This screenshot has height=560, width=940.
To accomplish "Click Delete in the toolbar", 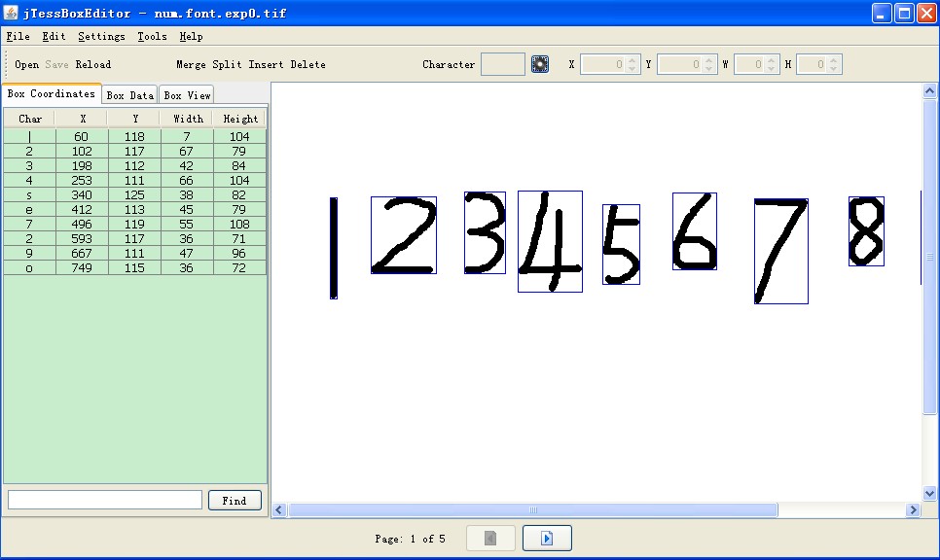I will point(307,65).
